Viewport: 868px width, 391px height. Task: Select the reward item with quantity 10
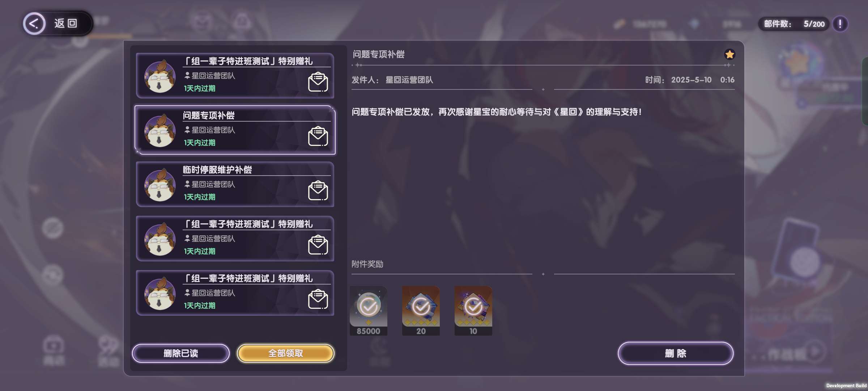click(473, 311)
